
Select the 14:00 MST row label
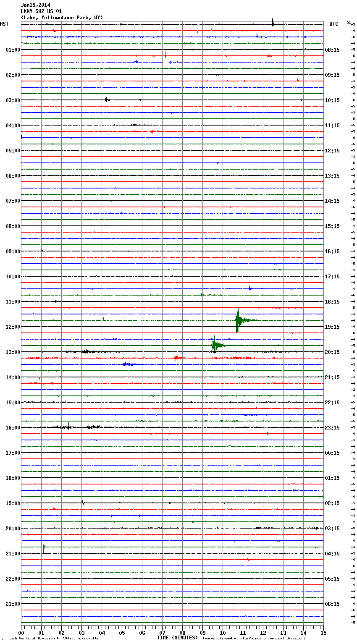tap(13, 377)
